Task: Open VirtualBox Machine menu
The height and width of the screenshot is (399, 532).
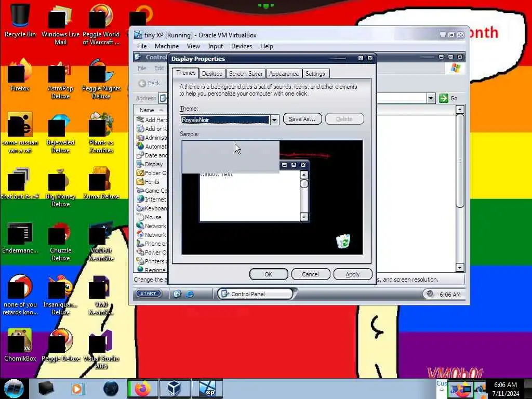Action: click(x=167, y=46)
